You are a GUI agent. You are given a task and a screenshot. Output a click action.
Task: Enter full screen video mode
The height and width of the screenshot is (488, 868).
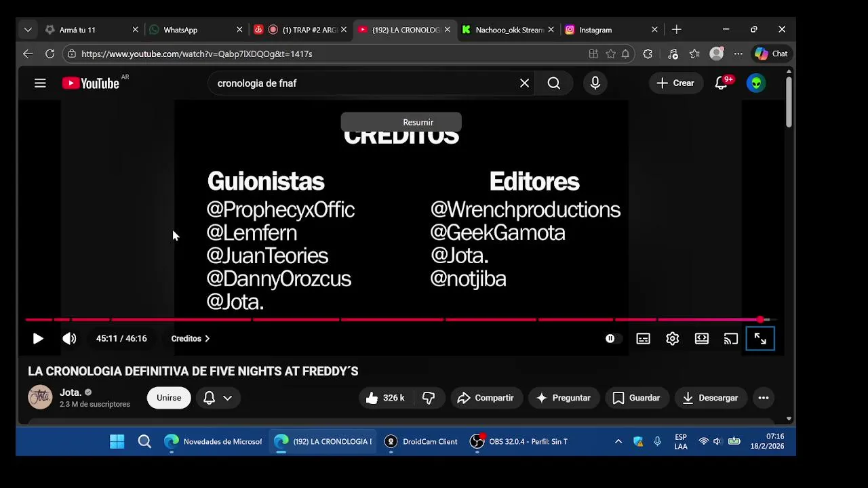tap(760, 338)
